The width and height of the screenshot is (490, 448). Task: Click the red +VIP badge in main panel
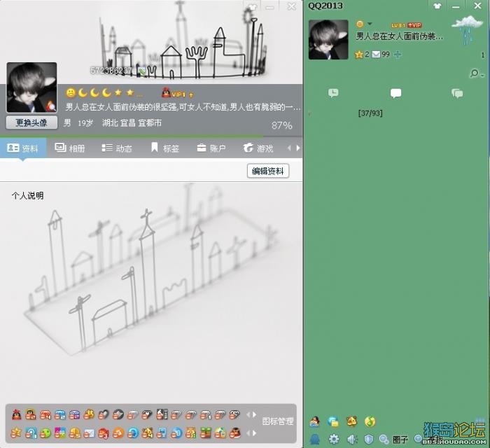[414, 25]
